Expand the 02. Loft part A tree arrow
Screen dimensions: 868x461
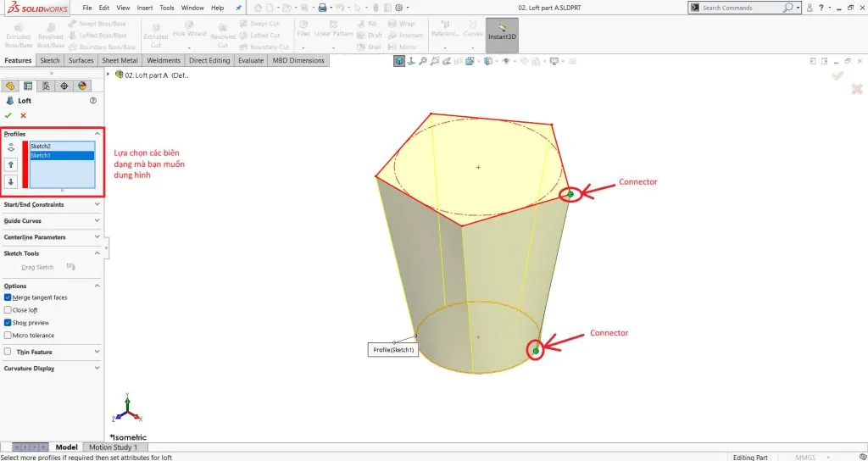coord(108,75)
